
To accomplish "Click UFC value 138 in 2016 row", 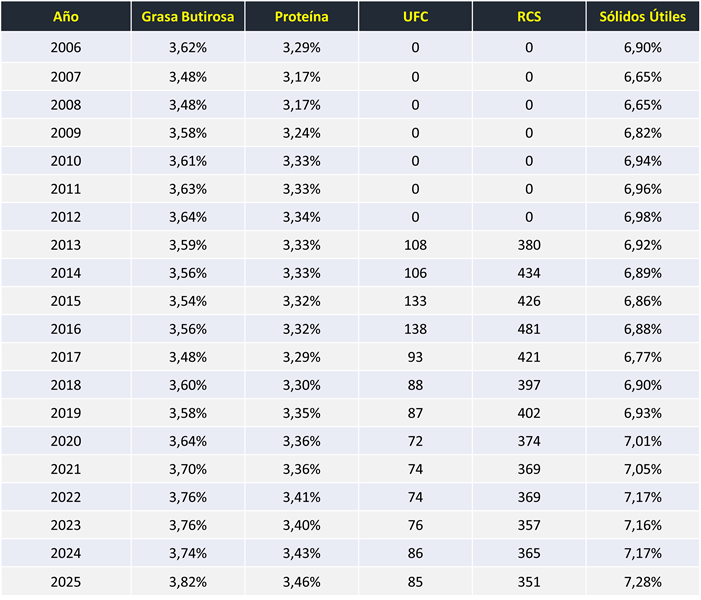I will [x=415, y=329].
